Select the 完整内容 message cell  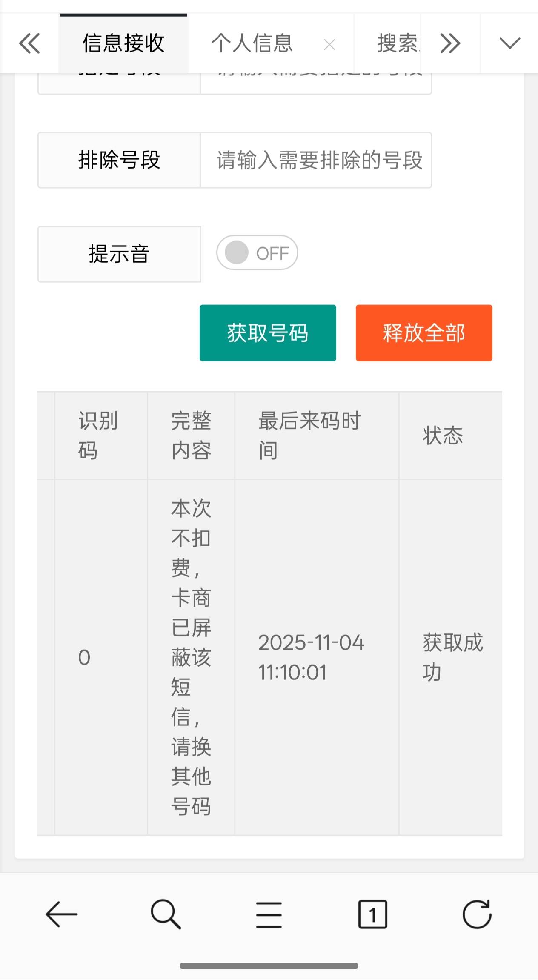191,657
